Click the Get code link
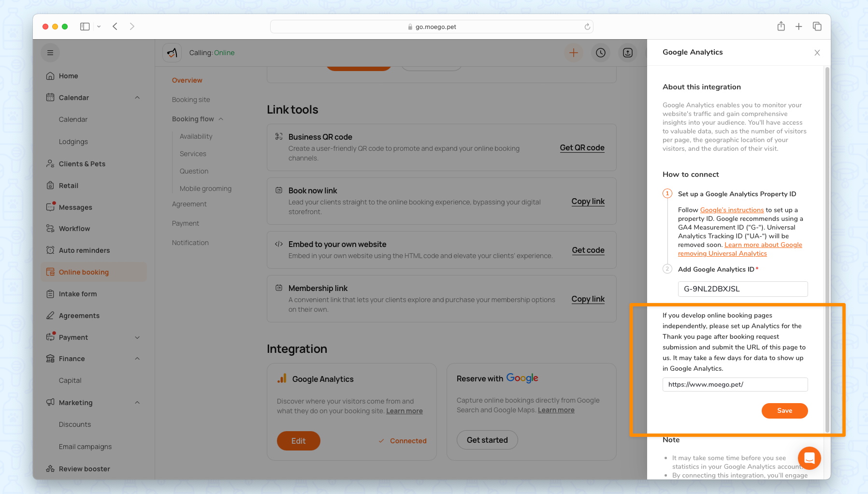 point(588,250)
